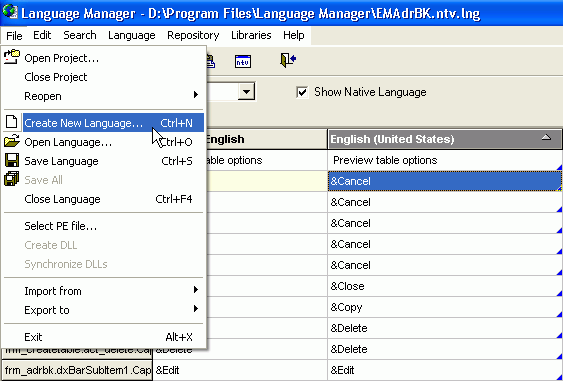This screenshot has width=563, height=381.
Task: Select the frm_adrbk.dxBarSubItem1 row header
Action: (x=77, y=370)
